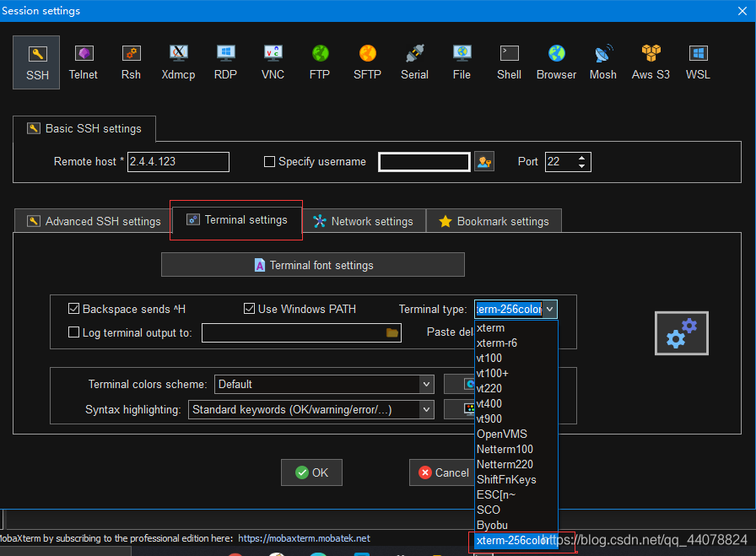Screen dimensions: 756x556
Task: Open the RDP session type
Action: (225, 62)
